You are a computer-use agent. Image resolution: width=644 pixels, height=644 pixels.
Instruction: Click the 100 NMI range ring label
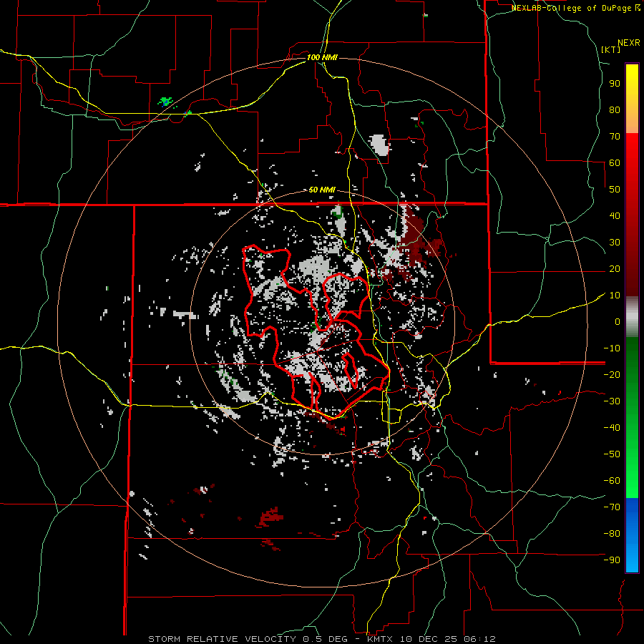(x=321, y=57)
